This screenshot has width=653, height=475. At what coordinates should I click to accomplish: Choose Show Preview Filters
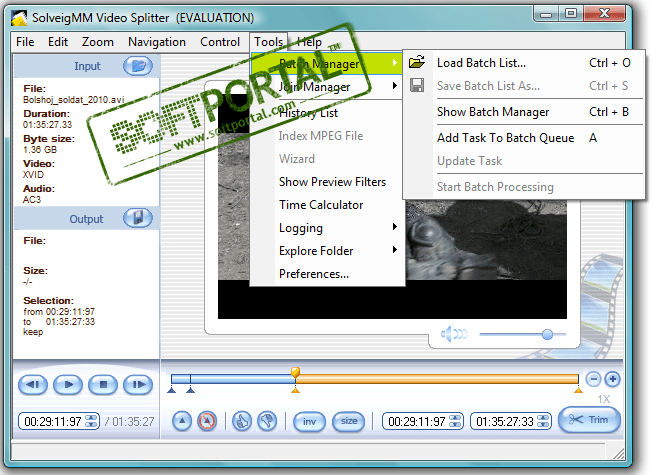(x=326, y=182)
